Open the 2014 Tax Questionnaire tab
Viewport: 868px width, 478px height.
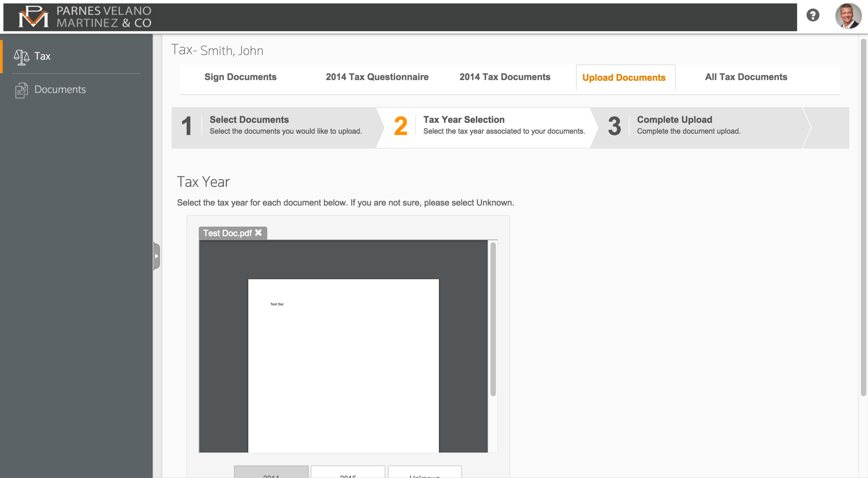tap(377, 77)
